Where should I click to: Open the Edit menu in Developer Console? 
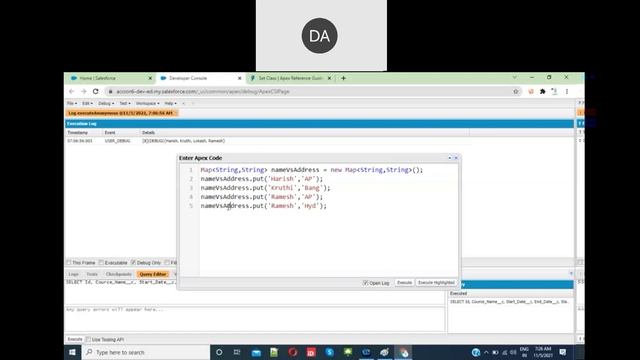point(87,103)
